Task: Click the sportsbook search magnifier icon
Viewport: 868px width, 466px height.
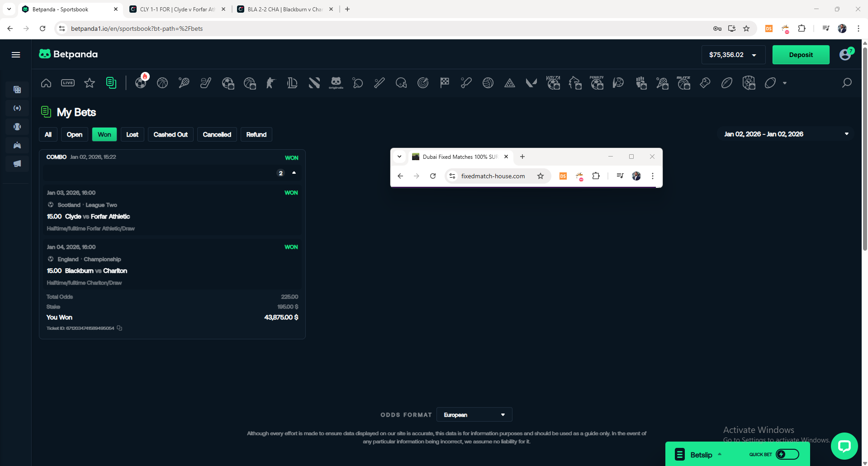Action: coord(846,83)
